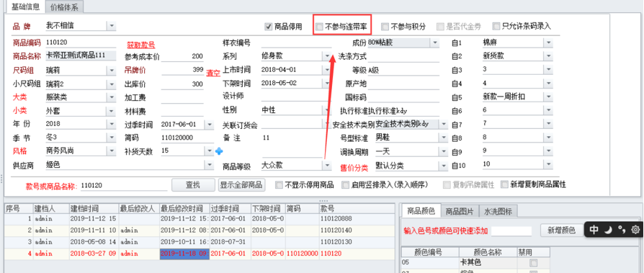Click the 款号或商品名称 search field
Image resolution: width=644 pixels, height=273 pixels.
tap(124, 186)
